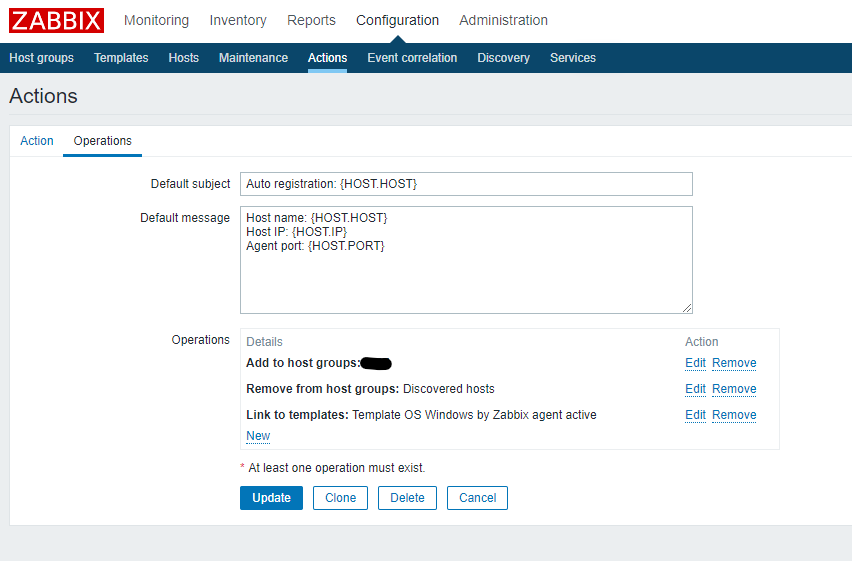Go to Host groups section
852x561 pixels.
tap(41, 58)
